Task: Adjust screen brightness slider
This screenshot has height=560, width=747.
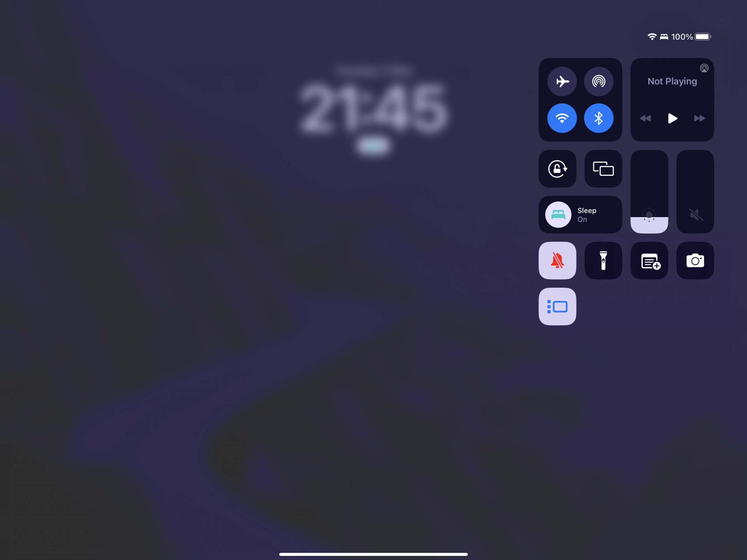Action: [x=649, y=191]
